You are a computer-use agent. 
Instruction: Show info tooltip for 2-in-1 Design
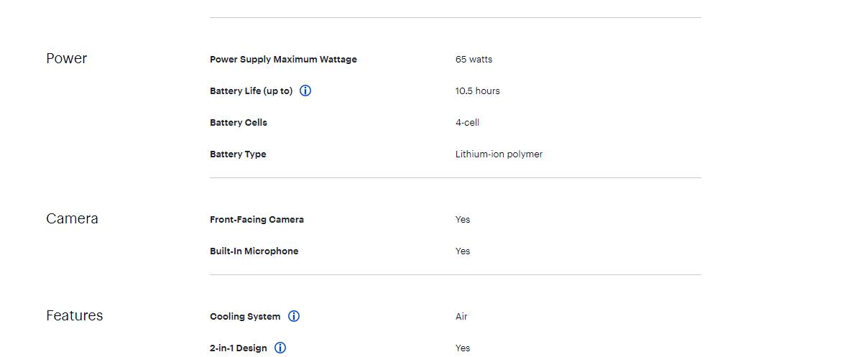coord(280,348)
